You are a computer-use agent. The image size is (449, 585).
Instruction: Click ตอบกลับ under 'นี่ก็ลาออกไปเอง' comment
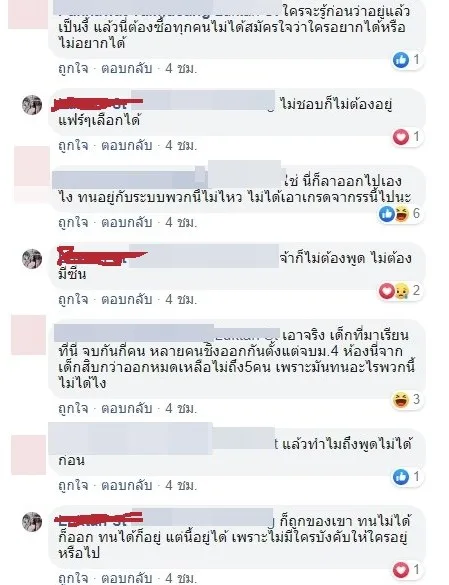tap(127, 222)
